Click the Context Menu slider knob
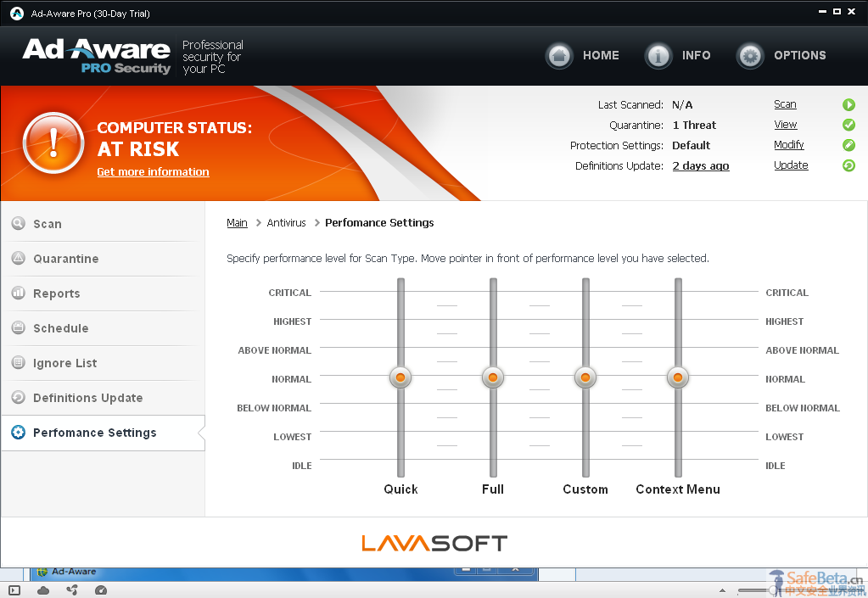This screenshot has height=598, width=868. 678,377
